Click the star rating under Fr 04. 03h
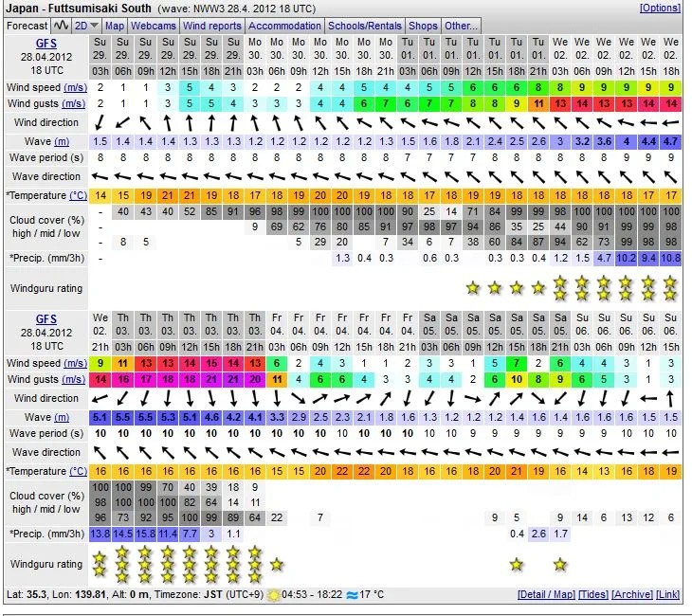Screen dimensions: 692x616 pyautogui.click(x=277, y=565)
